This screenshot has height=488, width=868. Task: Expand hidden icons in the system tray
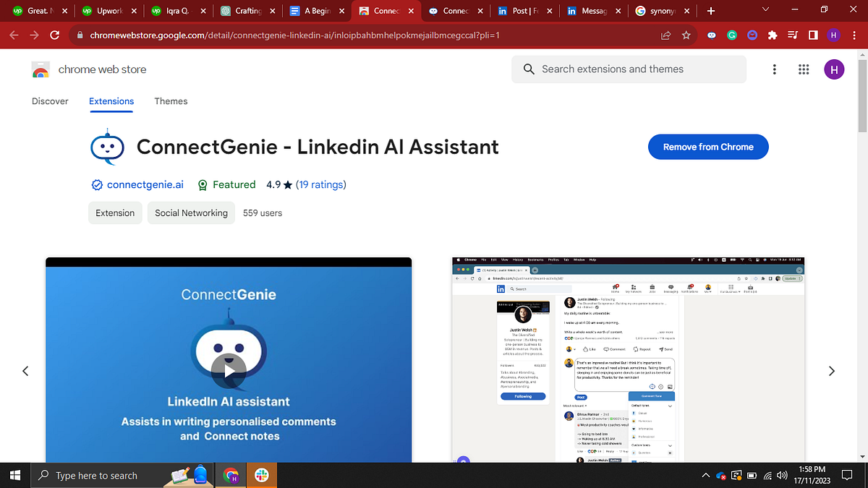[x=705, y=475]
